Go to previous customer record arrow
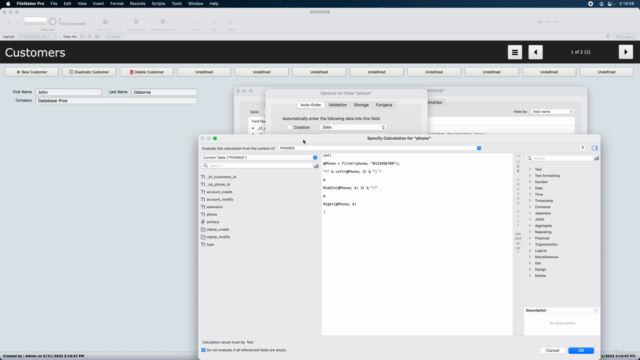640x360 pixels. (x=536, y=52)
